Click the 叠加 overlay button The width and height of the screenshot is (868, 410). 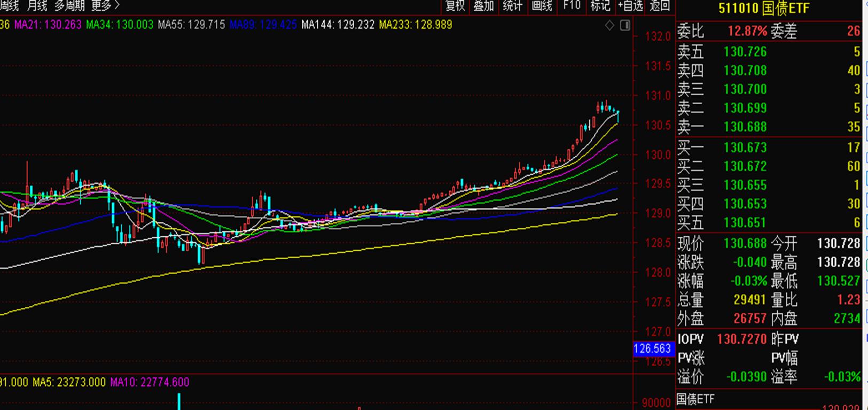click(x=484, y=6)
